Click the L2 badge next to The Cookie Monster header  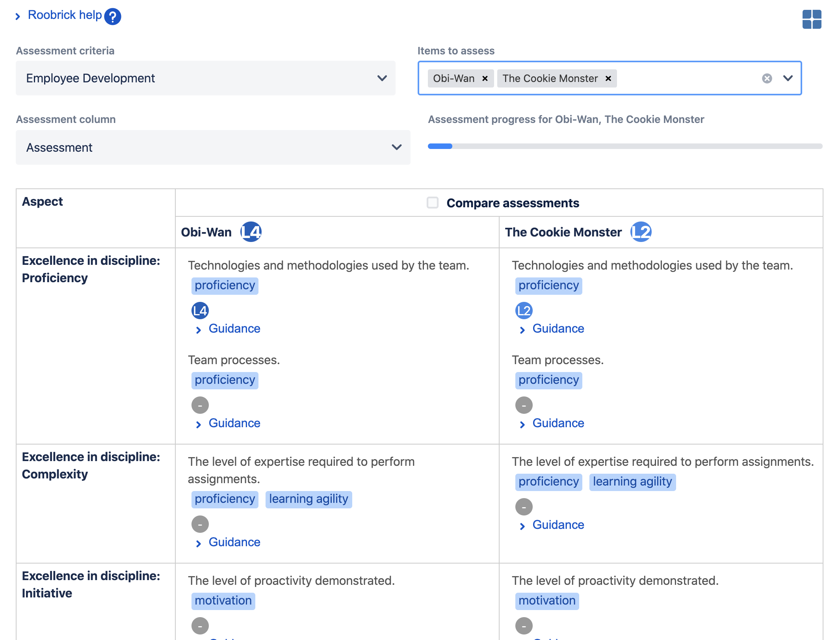point(641,232)
